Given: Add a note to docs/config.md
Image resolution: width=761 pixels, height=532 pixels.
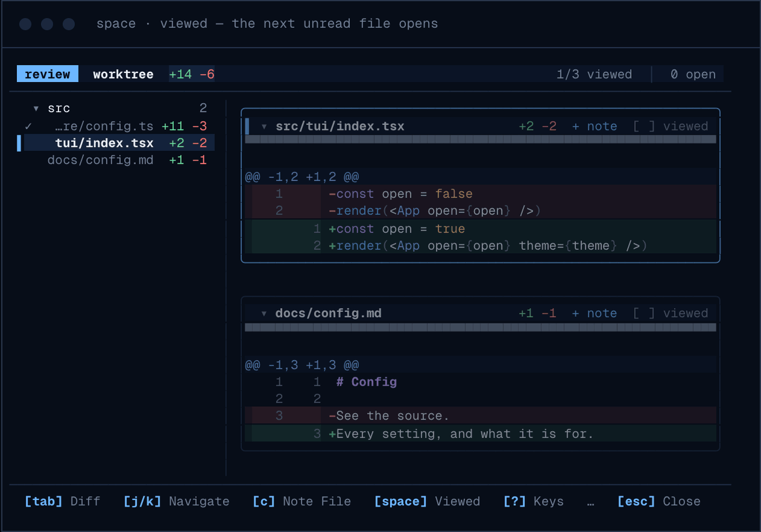Looking at the screenshot, I should (x=594, y=313).
